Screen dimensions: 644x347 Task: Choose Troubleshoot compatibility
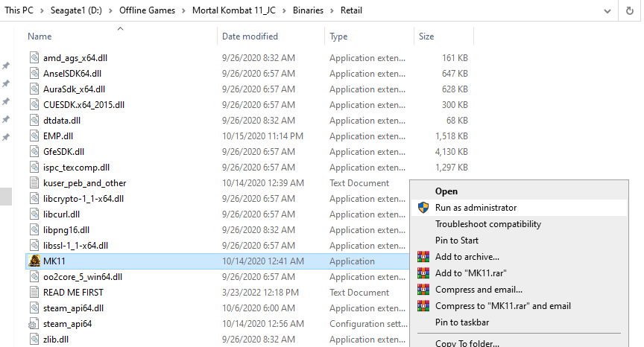coord(519,224)
